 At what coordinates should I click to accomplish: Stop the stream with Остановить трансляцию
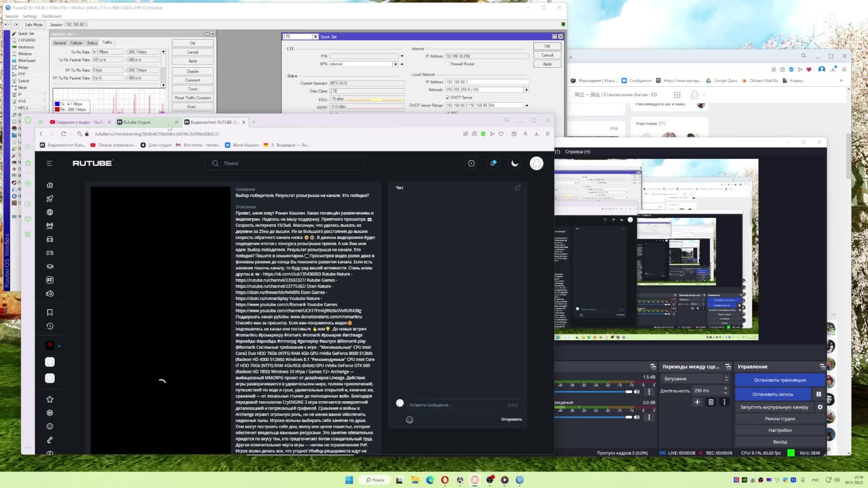point(780,380)
